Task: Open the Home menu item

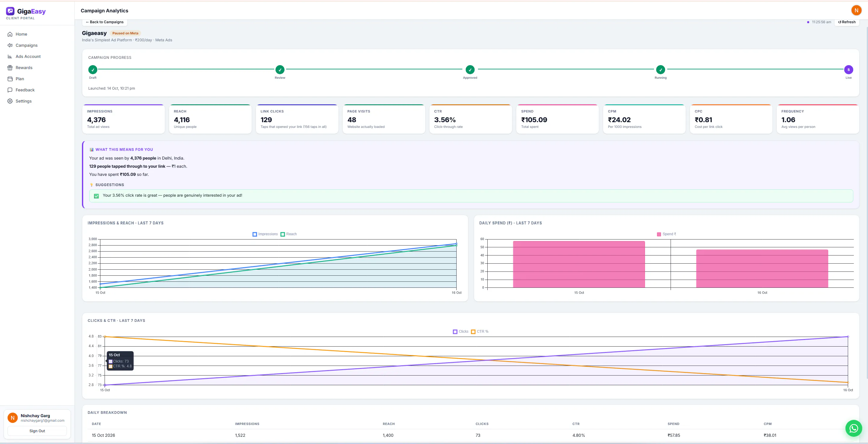Action: coord(37,34)
